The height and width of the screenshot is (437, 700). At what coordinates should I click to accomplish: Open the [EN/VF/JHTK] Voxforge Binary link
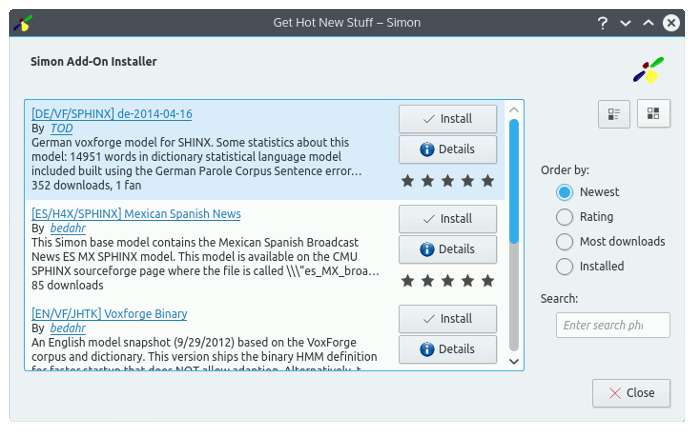point(109,314)
